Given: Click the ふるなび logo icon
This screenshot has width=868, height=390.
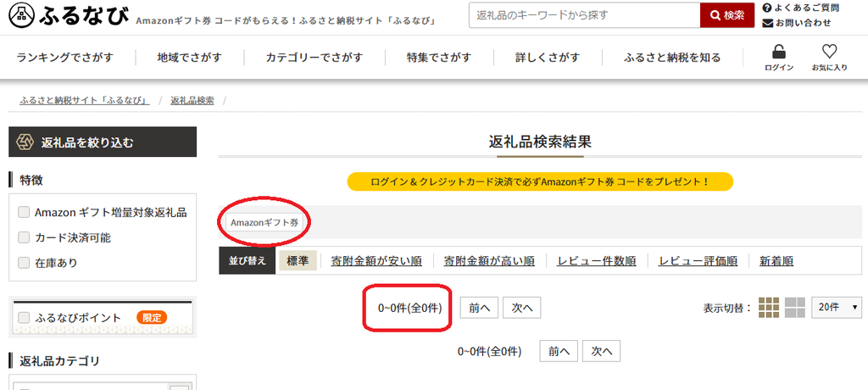Looking at the screenshot, I should tap(21, 16).
